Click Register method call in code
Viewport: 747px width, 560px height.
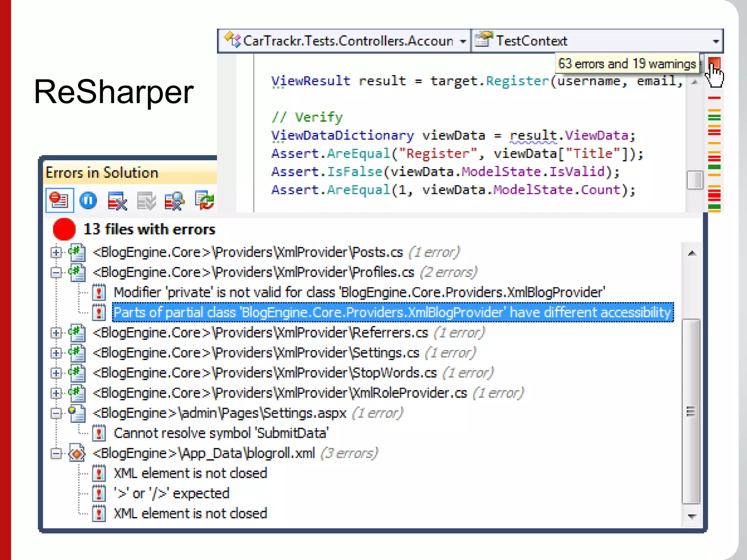point(517,81)
